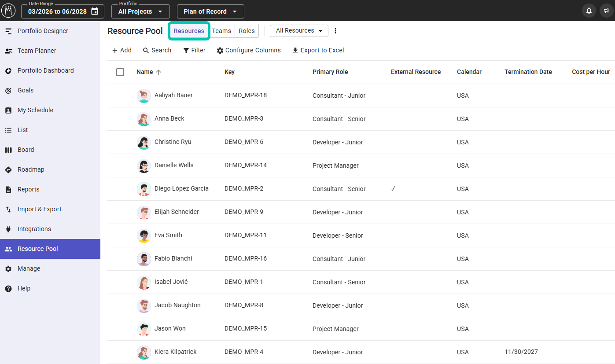
Task: Open Reports in sidebar
Action: pos(50,189)
